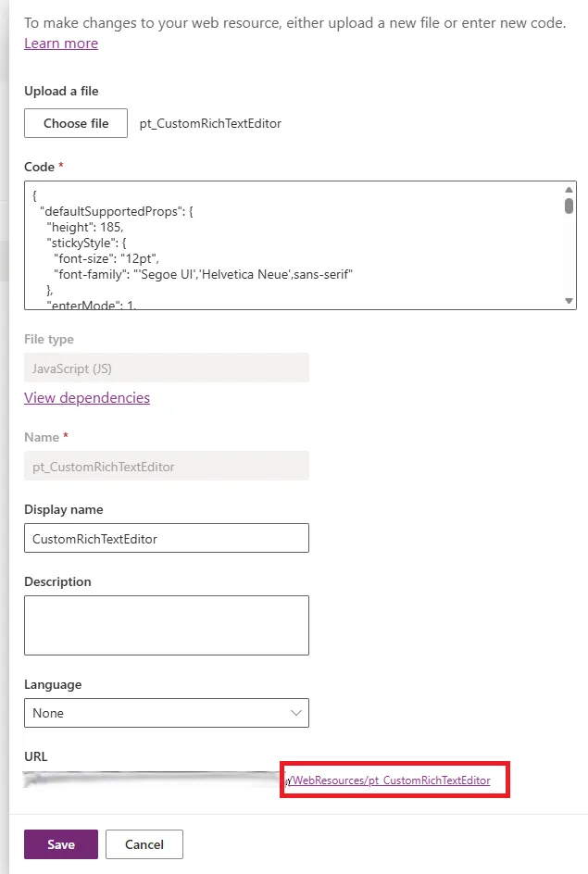The height and width of the screenshot is (874, 588).
Task: Save the web resource changes
Action: pos(60,843)
